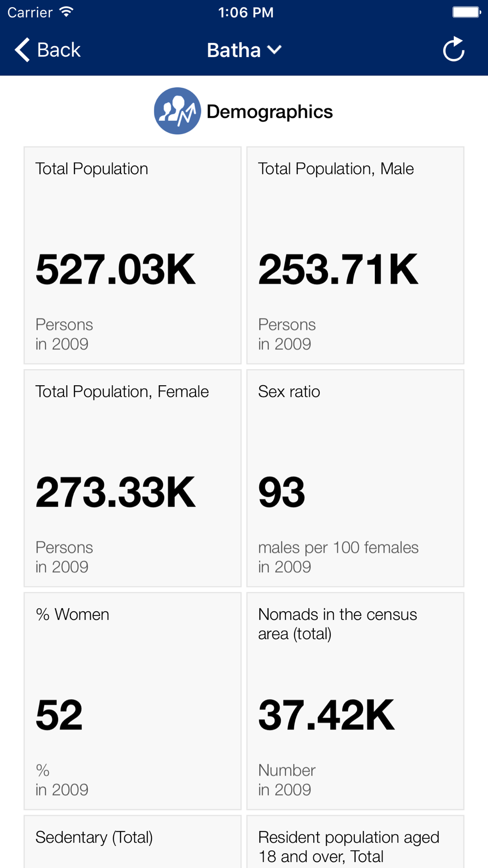View the Sex ratio card
The height and width of the screenshot is (868, 488).
coord(355,478)
